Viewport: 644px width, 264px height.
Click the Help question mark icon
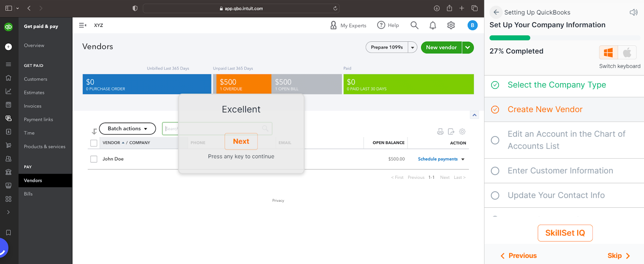pyautogui.click(x=381, y=25)
